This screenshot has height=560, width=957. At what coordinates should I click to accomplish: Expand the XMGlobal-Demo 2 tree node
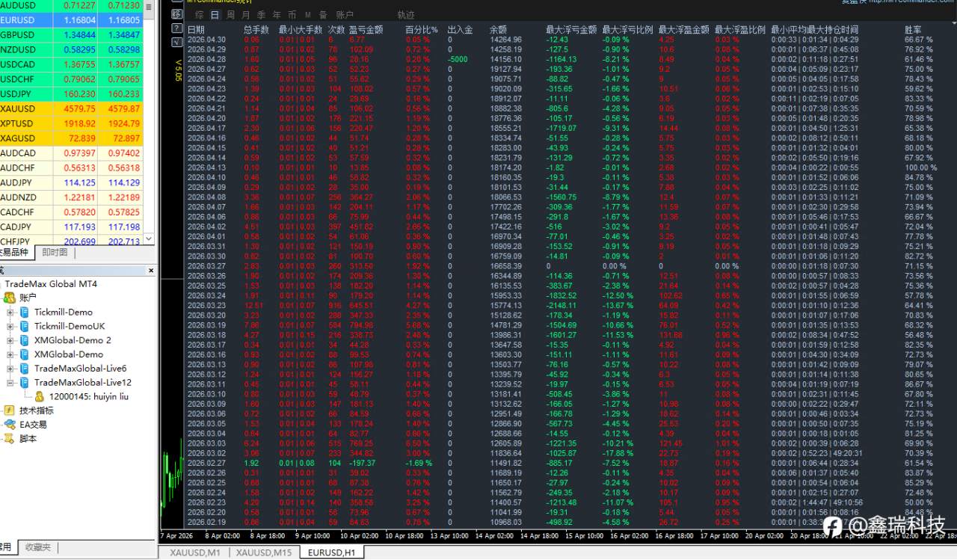[x=11, y=340]
